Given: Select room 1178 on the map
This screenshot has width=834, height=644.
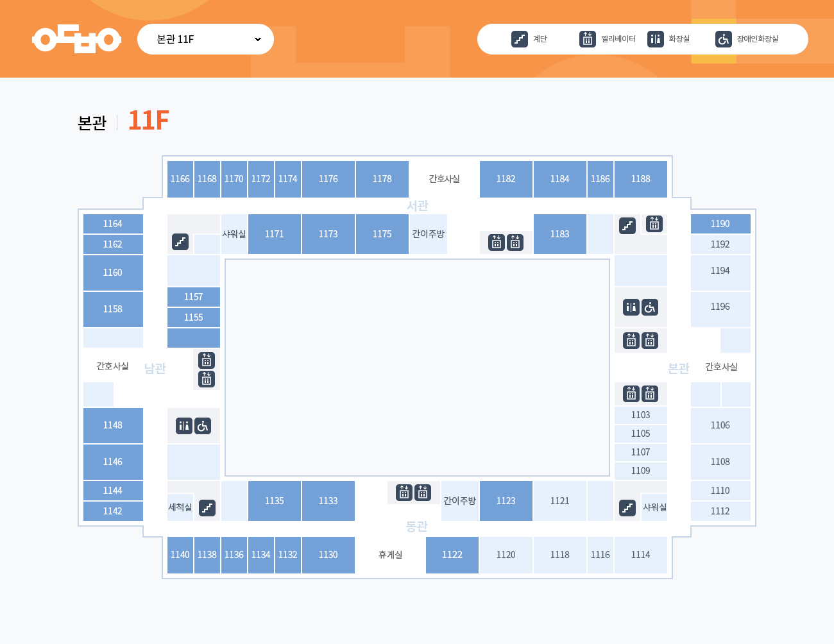Looking at the screenshot, I should tap(382, 179).
